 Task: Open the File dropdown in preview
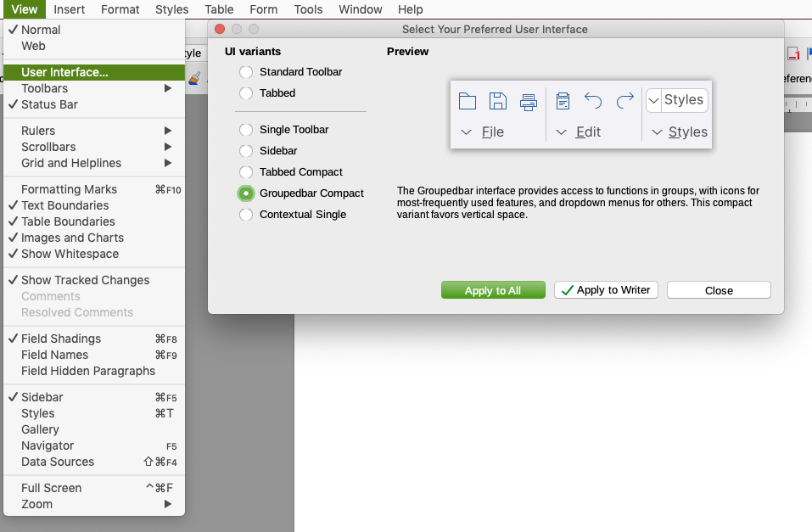click(482, 132)
